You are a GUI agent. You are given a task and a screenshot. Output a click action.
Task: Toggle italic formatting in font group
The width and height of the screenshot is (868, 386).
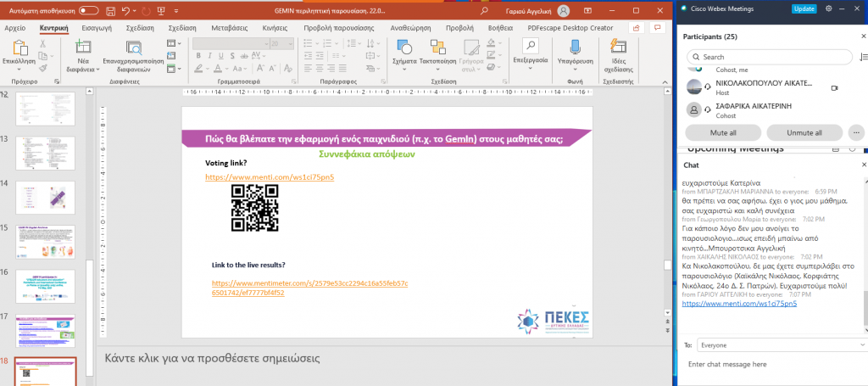(x=211, y=57)
